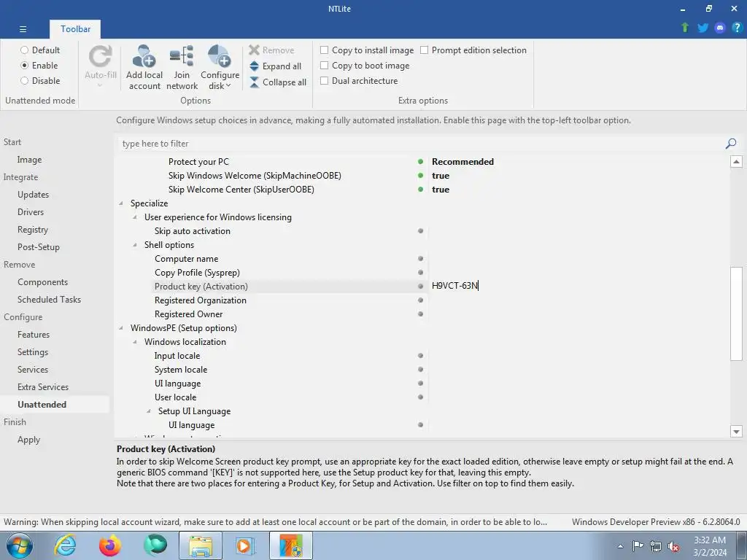This screenshot has height=560, width=747.
Task: Check Copy to install image
Action: pyautogui.click(x=325, y=50)
